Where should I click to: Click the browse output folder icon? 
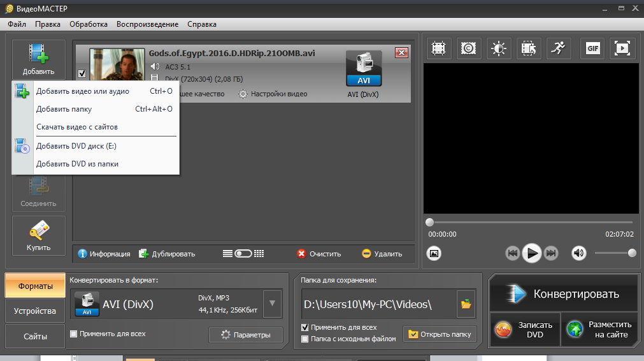[466, 304]
